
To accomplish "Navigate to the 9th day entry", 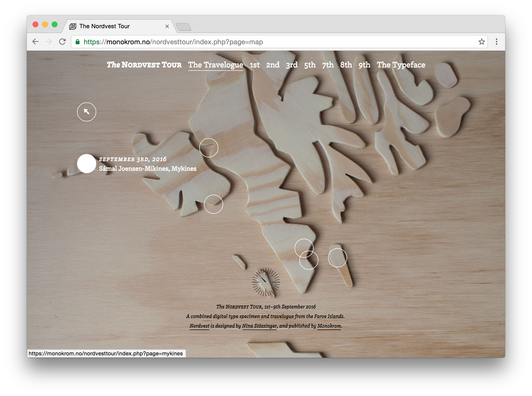I will pyautogui.click(x=364, y=65).
